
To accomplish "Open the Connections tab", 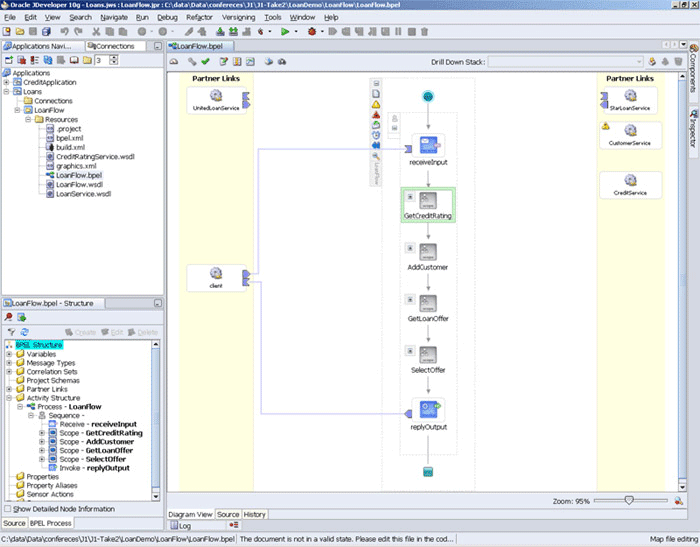I will tap(113, 46).
